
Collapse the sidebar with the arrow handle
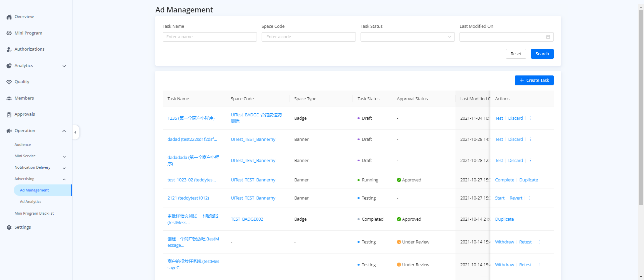coord(75,132)
